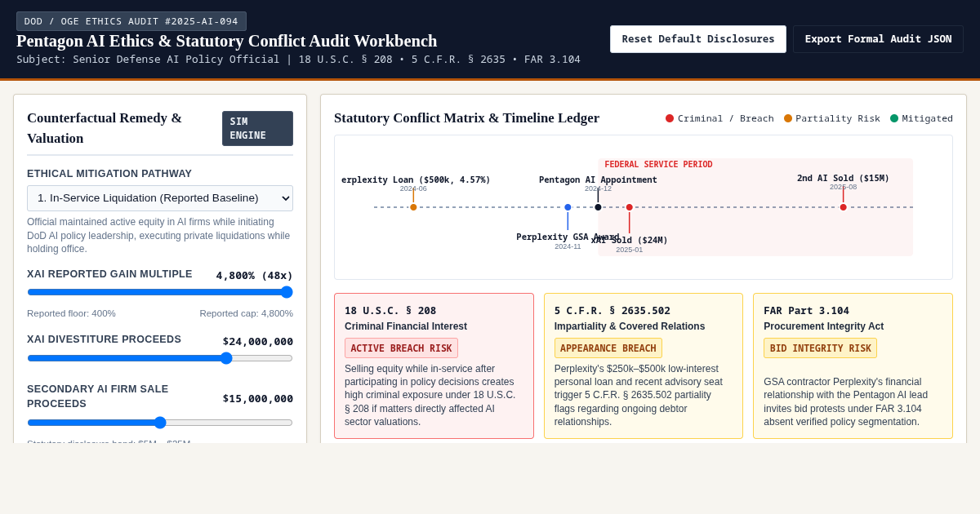The width and height of the screenshot is (980, 514).
Task: Click the Perplexity Loan ($500k, 4.57%) label
Action: 416,179
